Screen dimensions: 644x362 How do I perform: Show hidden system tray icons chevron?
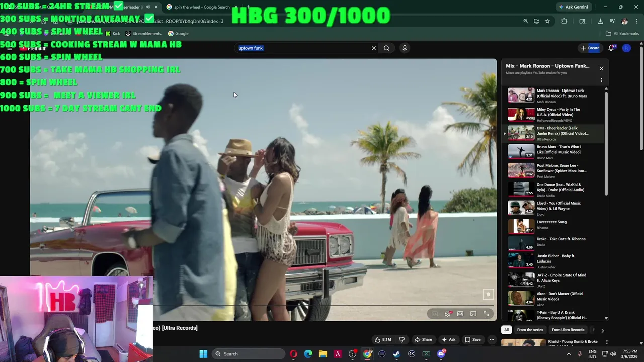569,354
